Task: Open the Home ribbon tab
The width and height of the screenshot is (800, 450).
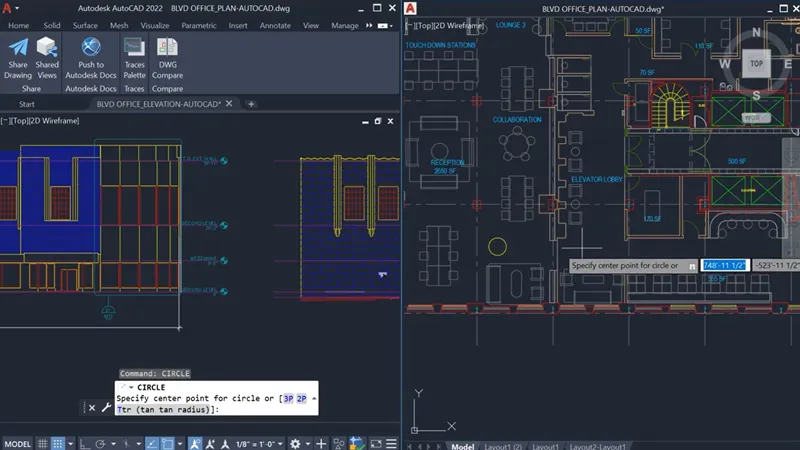Action: click(18, 26)
